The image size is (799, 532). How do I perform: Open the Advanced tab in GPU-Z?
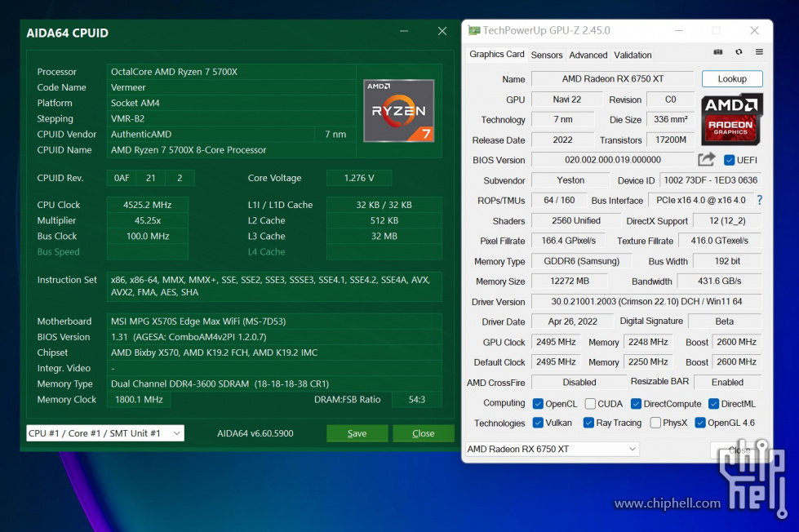[x=588, y=55]
